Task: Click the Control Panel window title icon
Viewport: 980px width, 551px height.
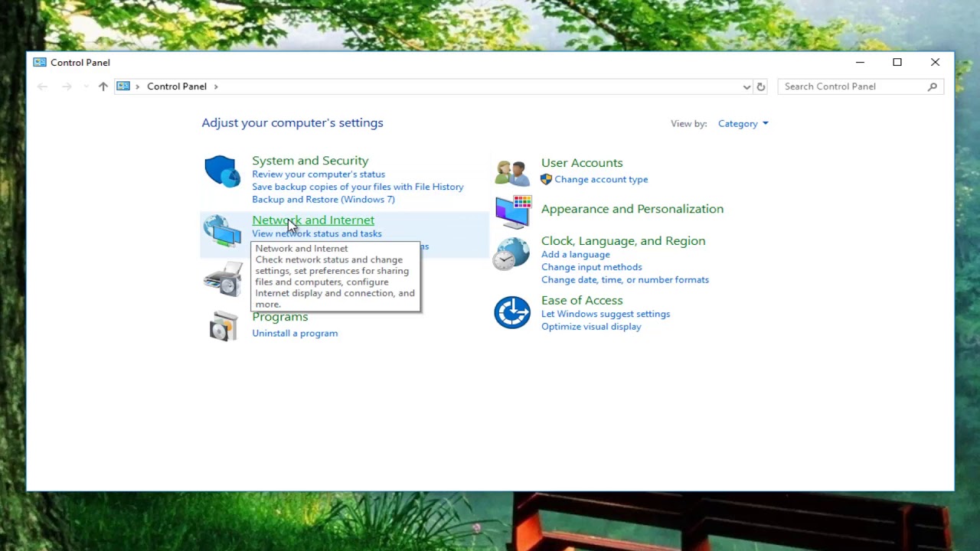Action: point(40,63)
